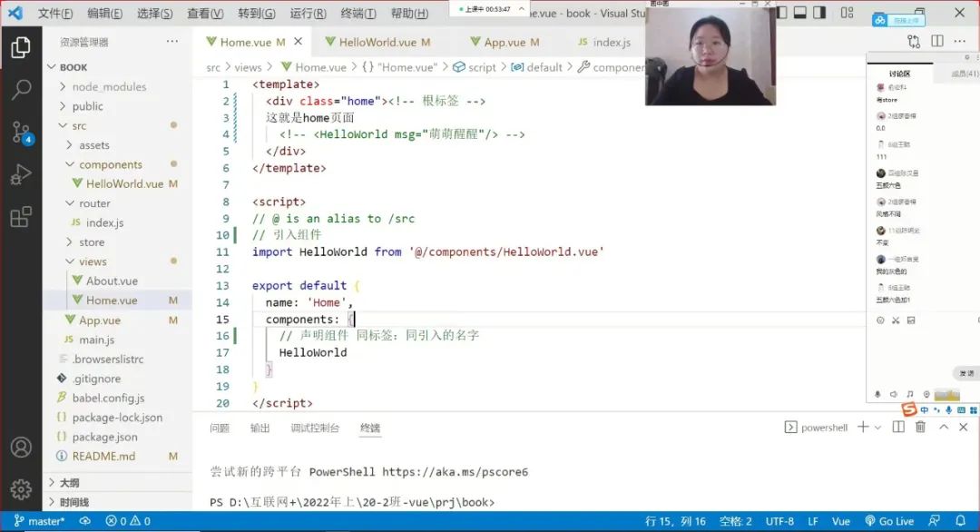Open the 文件(F) menu

point(55,13)
